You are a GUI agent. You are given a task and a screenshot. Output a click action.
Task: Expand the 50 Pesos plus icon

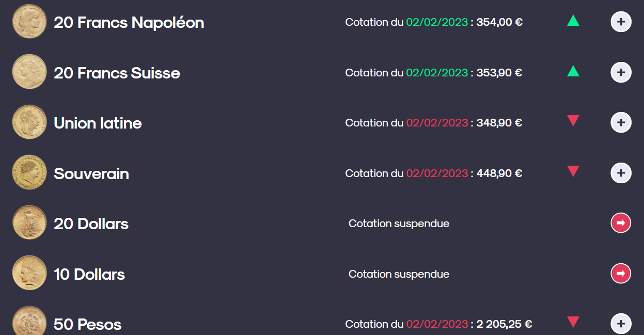[621, 324]
